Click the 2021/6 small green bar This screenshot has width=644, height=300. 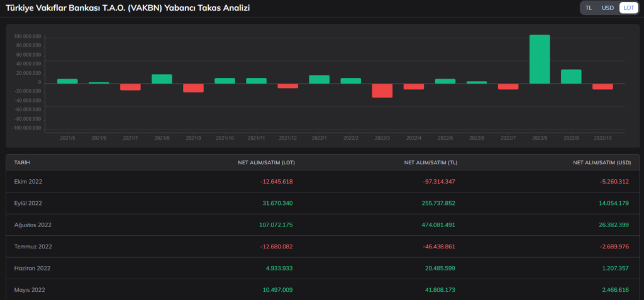coord(99,83)
